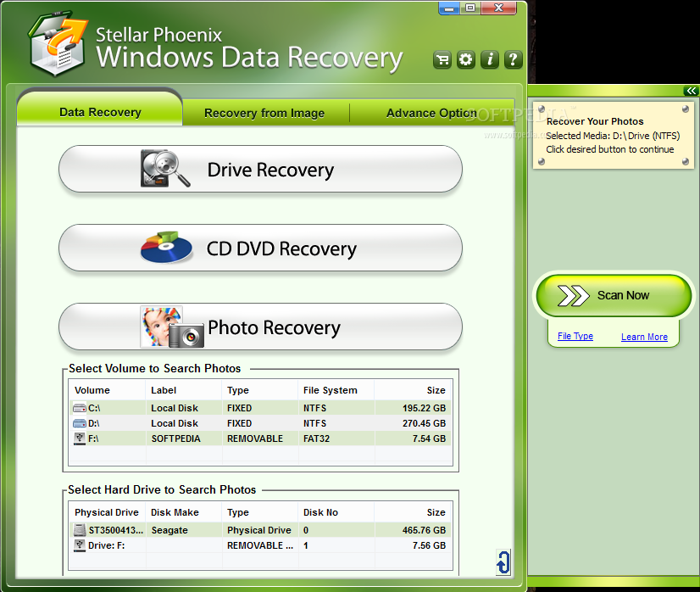Image resolution: width=700 pixels, height=592 pixels.
Task: Sort volumes by Label column header
Action: pos(184,390)
